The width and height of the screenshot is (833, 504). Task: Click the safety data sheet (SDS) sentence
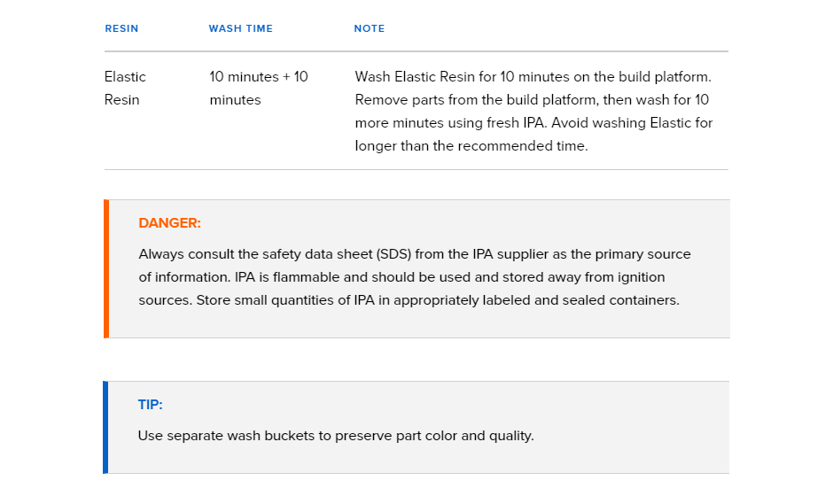point(415,266)
